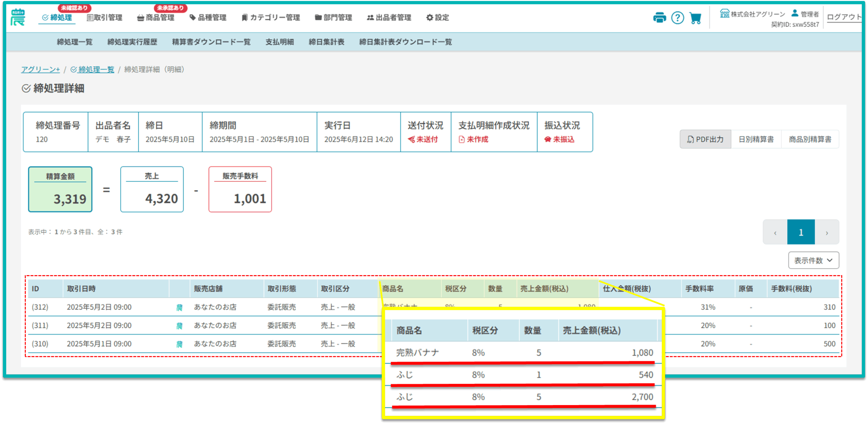Screen dimensions: 868x424
Task: Open help via question mark icon
Action: (677, 18)
